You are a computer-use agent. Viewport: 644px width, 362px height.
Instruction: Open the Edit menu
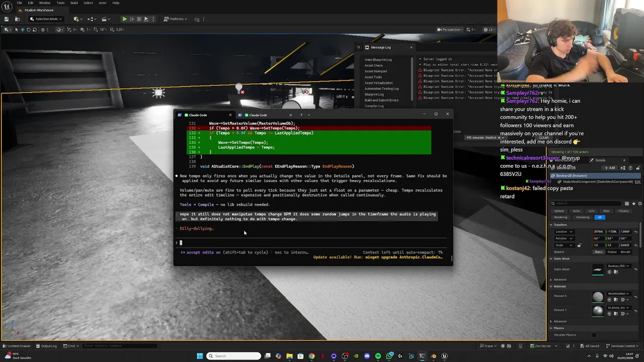click(30, 3)
